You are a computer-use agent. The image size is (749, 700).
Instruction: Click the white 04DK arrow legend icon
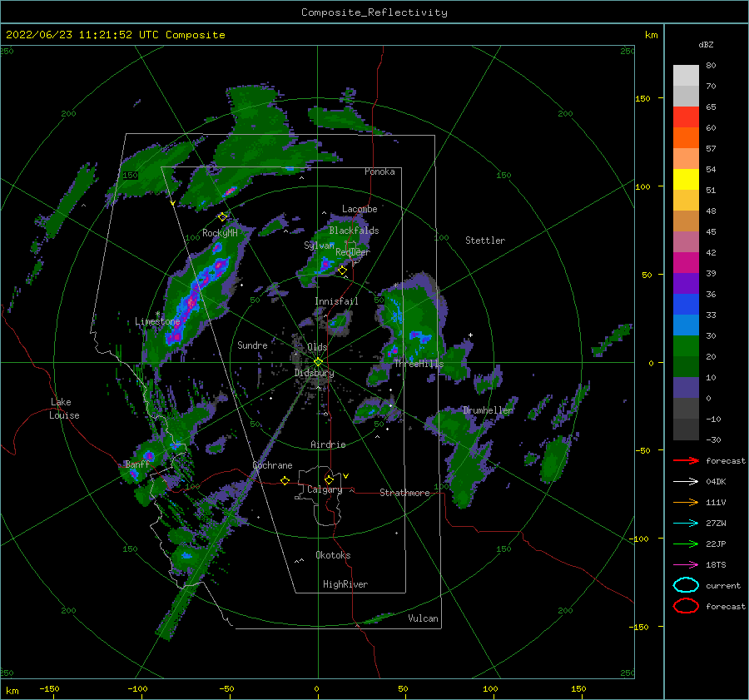coord(686,481)
